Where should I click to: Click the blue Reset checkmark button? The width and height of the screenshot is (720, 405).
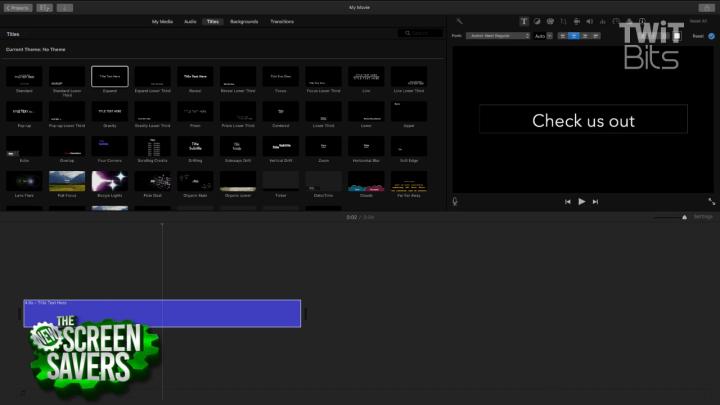coord(711,35)
